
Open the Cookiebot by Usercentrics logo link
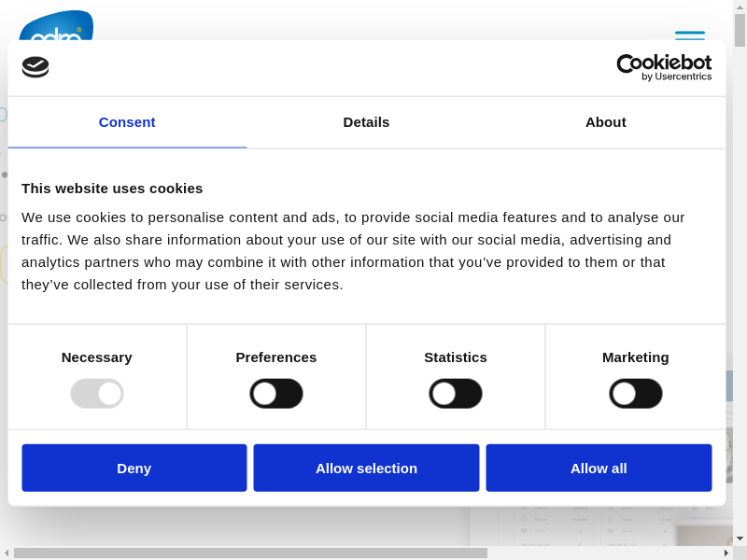tap(664, 67)
